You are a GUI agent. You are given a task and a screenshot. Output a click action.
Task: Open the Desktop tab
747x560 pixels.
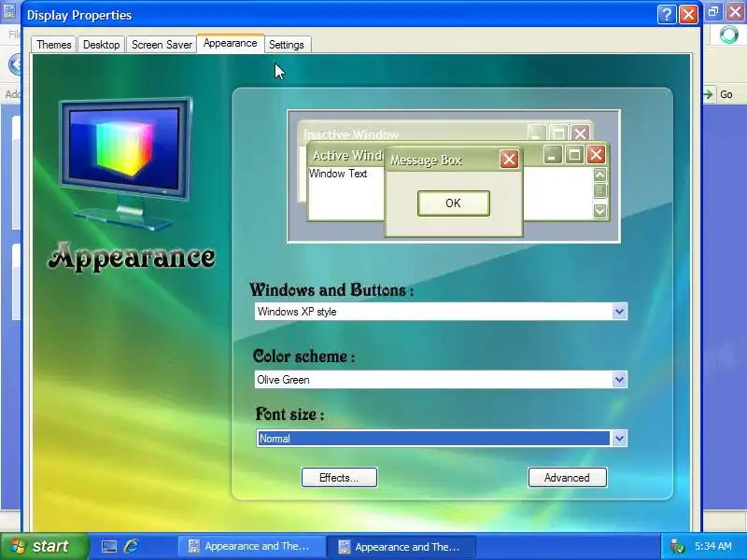coord(101,45)
